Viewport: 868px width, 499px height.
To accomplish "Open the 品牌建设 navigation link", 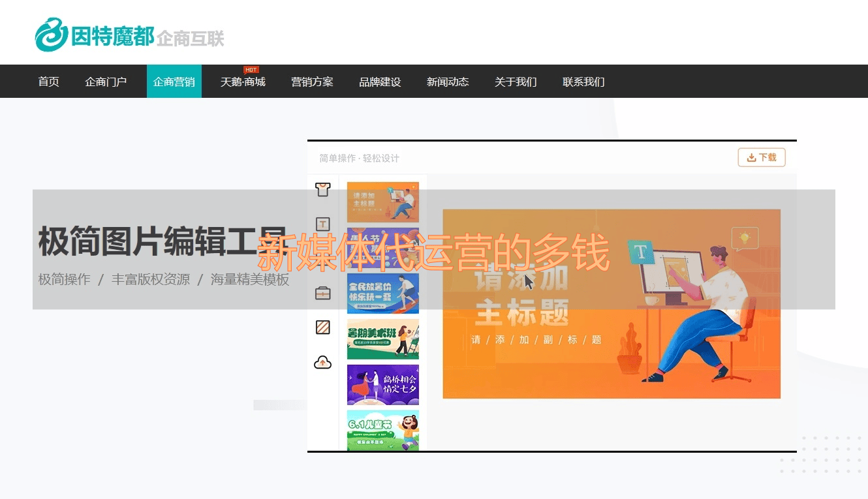I will click(380, 82).
